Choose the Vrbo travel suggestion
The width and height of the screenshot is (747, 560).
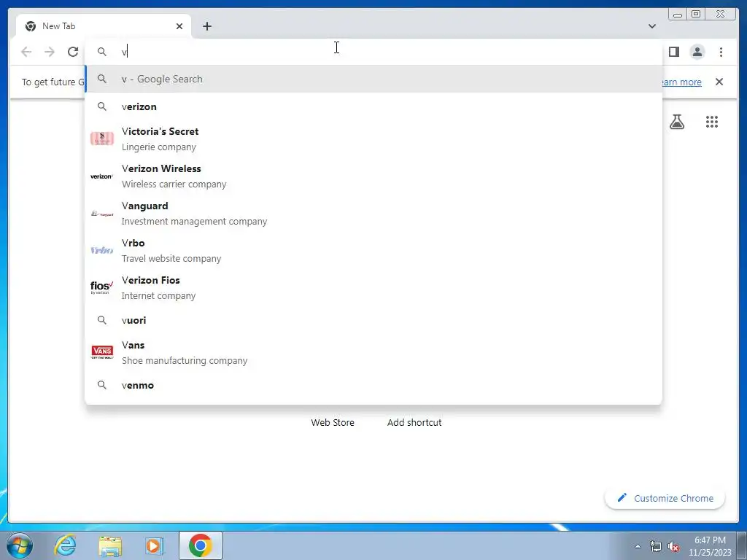pos(373,250)
